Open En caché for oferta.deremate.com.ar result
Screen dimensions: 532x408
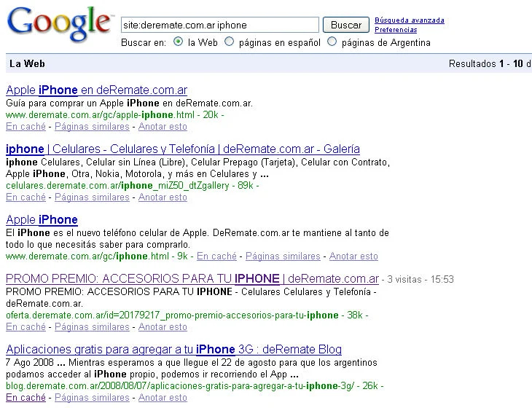[x=26, y=326]
